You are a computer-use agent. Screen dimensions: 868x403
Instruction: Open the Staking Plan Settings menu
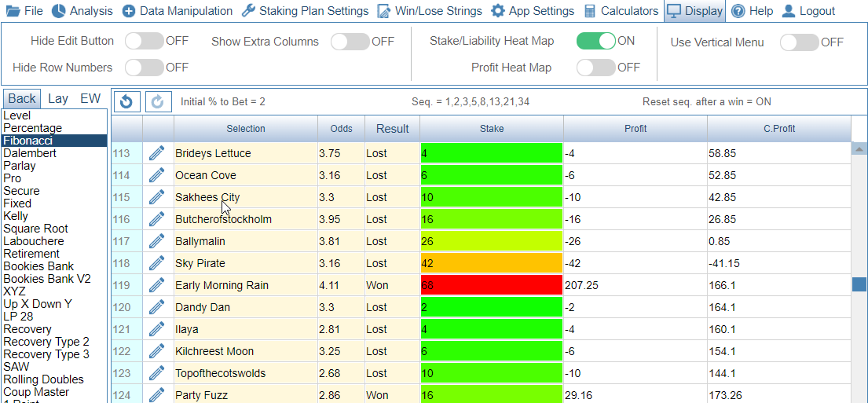(x=304, y=11)
